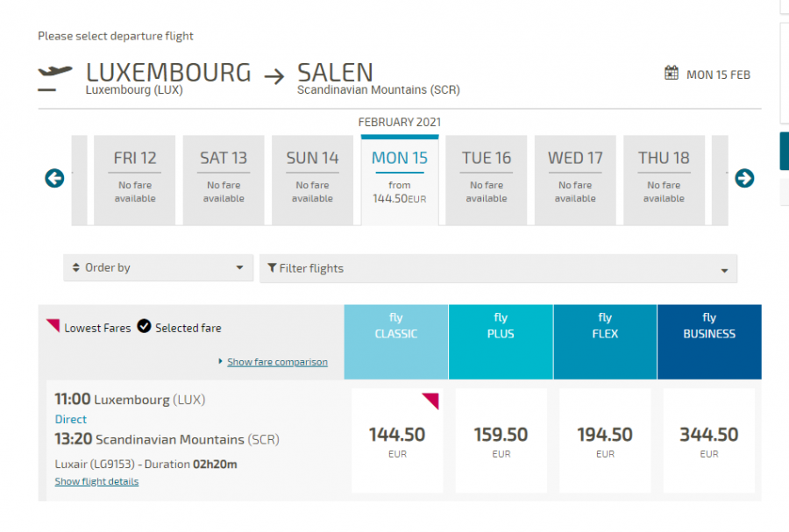Click the previous dates left arrow
Screen dimensions: 789x532
coord(54,179)
